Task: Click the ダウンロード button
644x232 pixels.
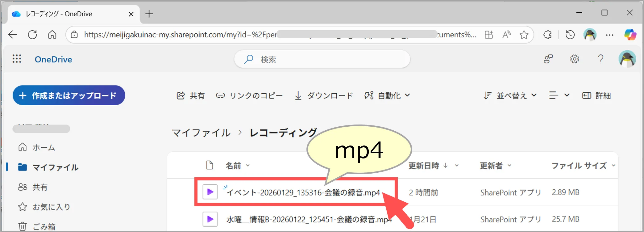Action: [324, 96]
